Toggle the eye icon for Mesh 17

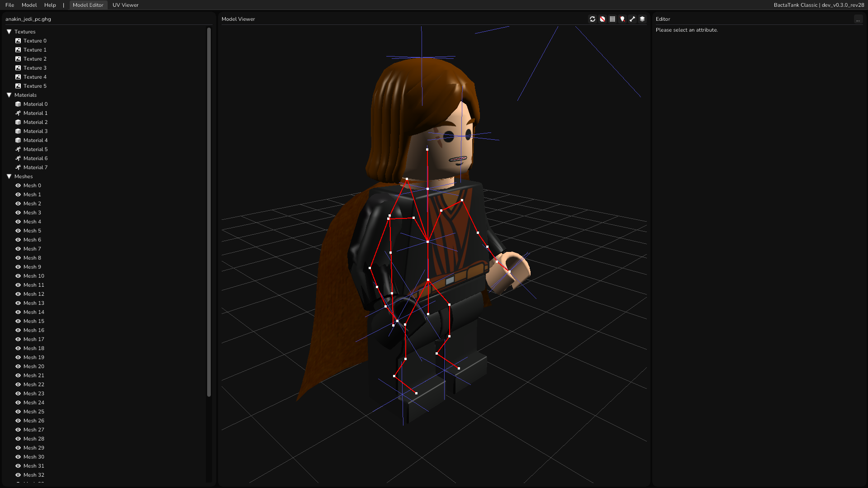[18, 339]
